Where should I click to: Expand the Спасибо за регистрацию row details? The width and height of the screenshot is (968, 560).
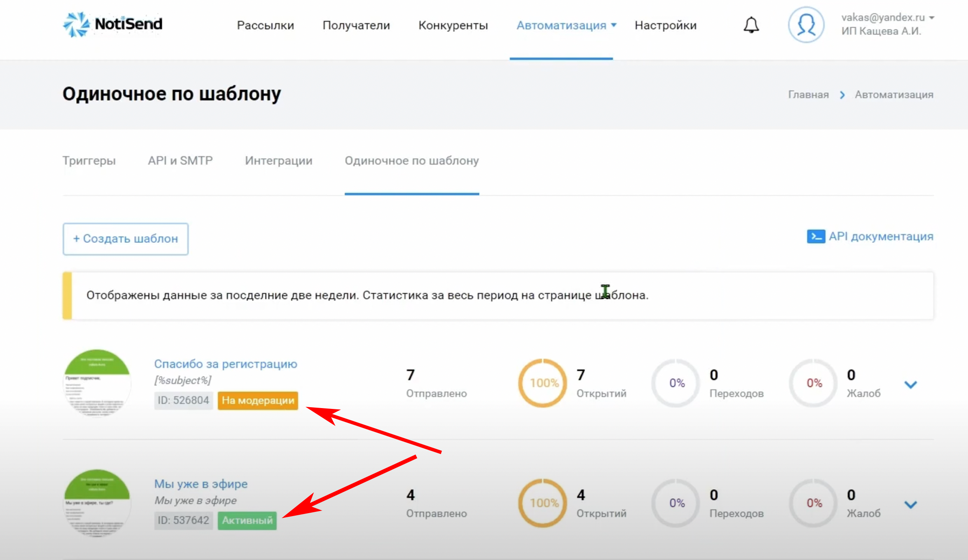coord(911,384)
